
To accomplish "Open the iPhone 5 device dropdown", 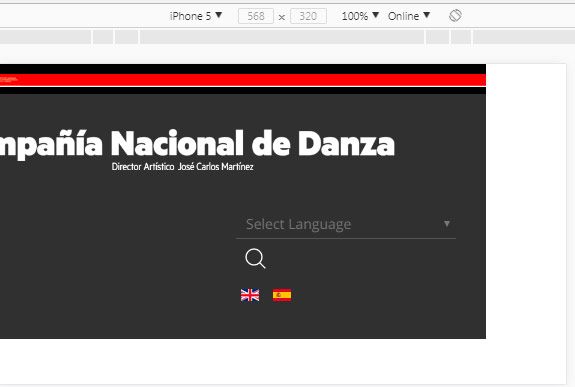I will pyautogui.click(x=196, y=16).
